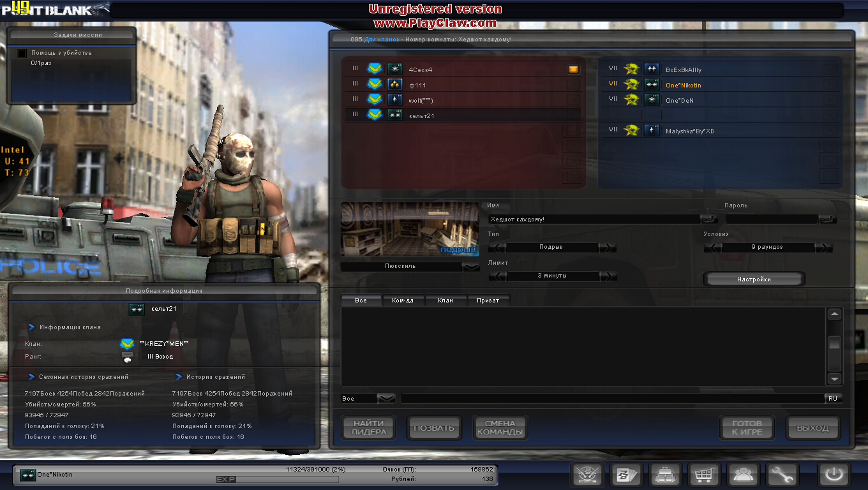Click the rank badge next to One*DeN
Screen dimensions: 868x490
tap(652, 100)
